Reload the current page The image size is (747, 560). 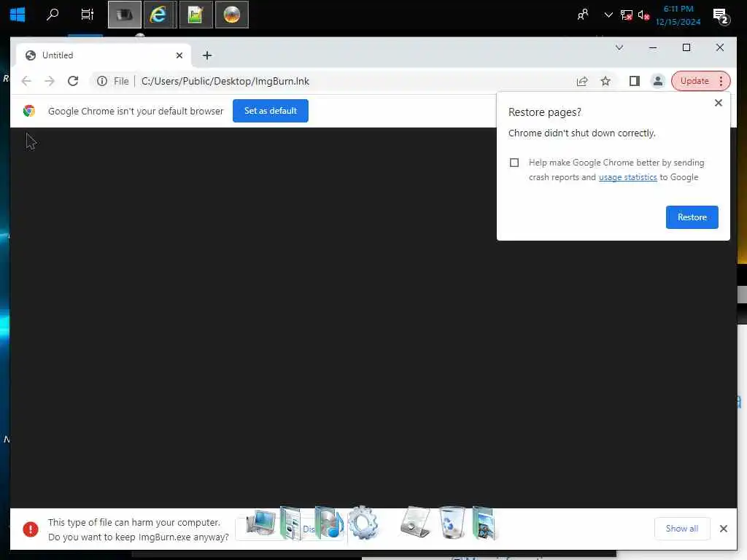tap(73, 82)
